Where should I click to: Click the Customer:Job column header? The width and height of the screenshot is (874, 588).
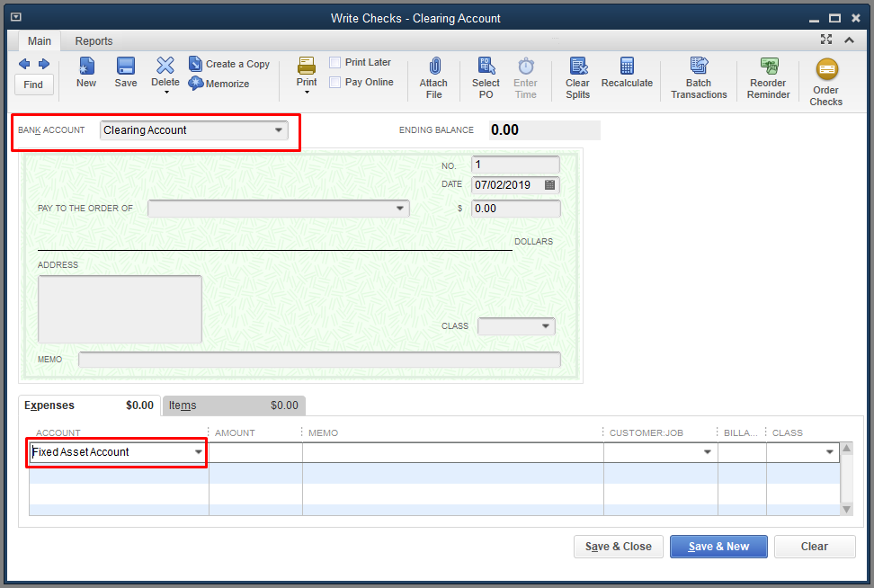[647, 433]
